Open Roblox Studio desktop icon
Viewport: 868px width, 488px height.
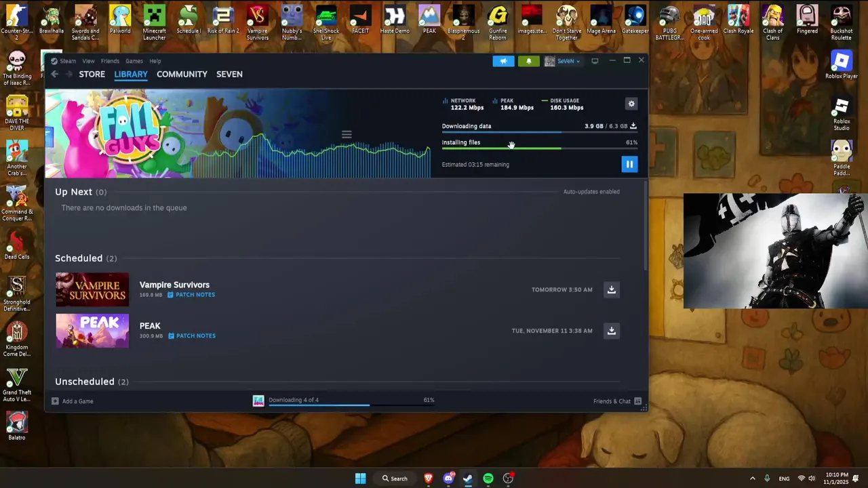coord(842,114)
